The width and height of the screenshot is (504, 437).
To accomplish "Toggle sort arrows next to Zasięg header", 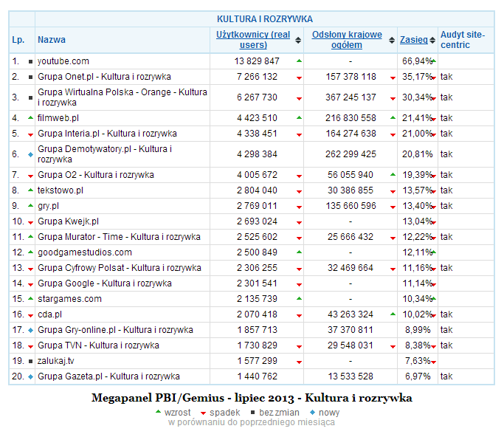I will point(433,41).
